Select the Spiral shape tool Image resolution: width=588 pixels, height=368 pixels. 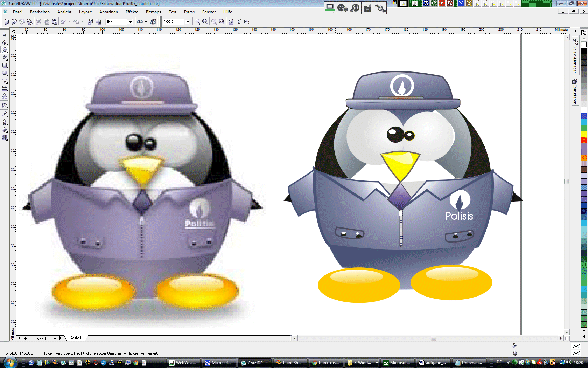point(5,81)
